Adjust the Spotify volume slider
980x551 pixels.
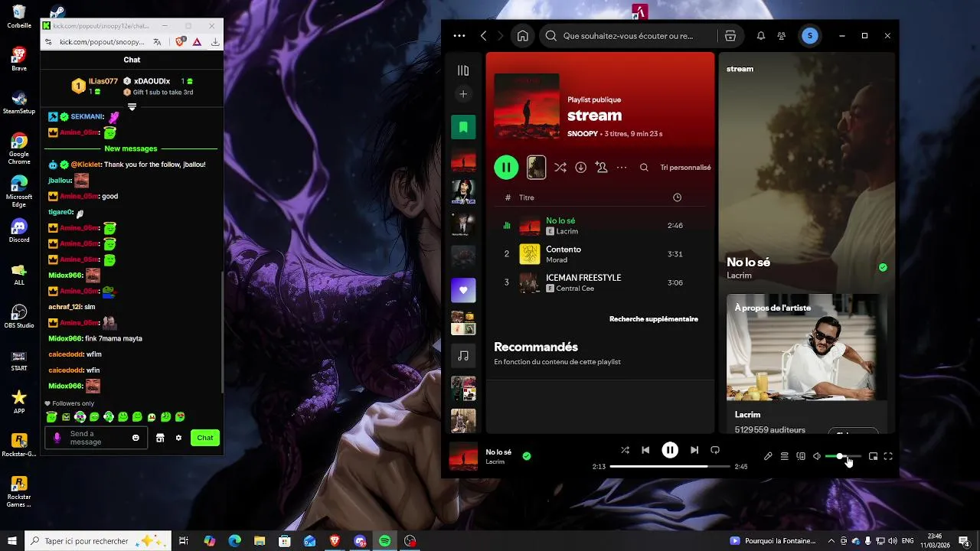click(843, 456)
